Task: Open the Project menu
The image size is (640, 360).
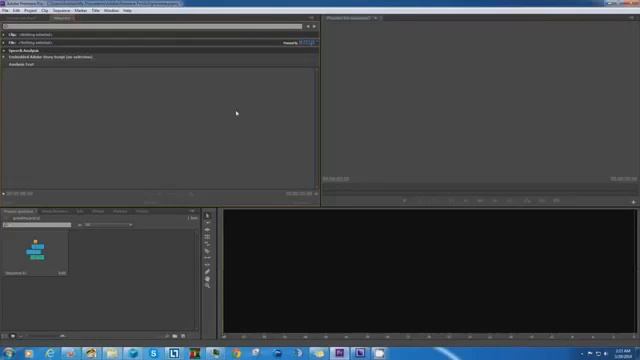Action: click(x=30, y=11)
